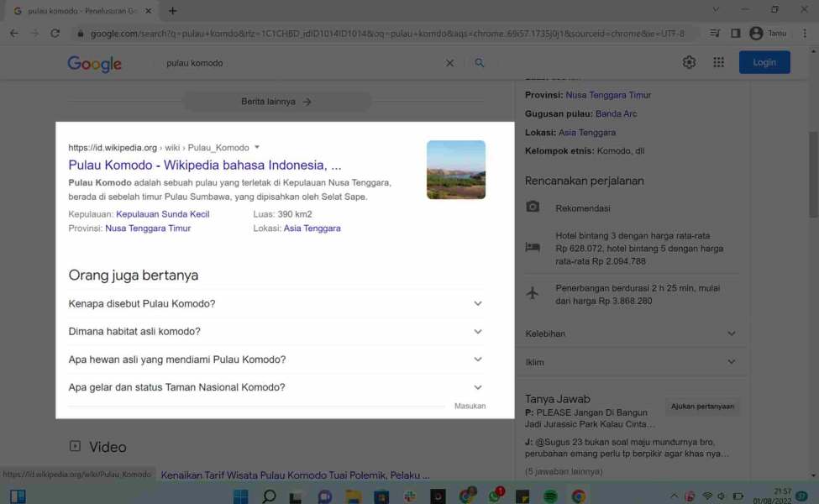Open Kenaikan Tarif Wisata Pulau Komodo link
Viewport: 819px width, 504px height.
295,475
